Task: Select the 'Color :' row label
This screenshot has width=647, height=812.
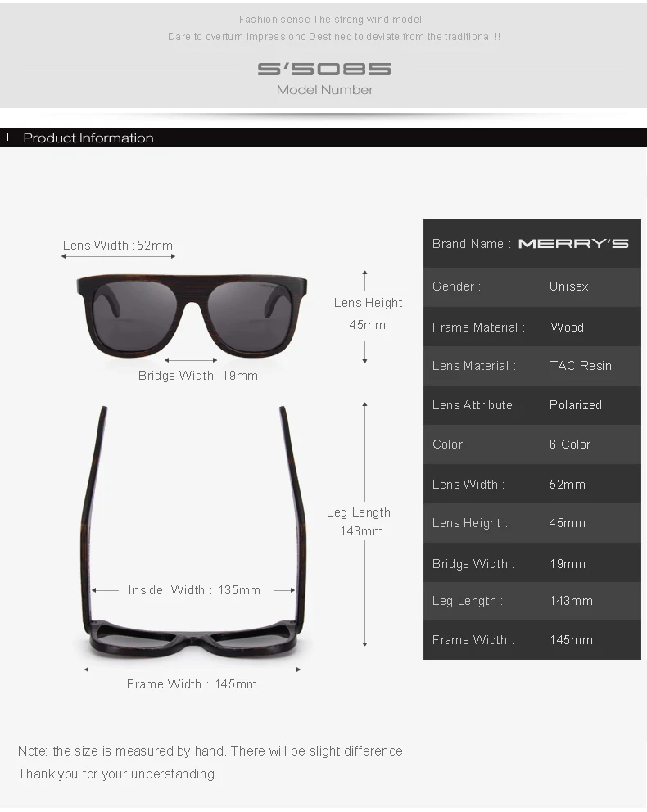Action: coord(450,444)
